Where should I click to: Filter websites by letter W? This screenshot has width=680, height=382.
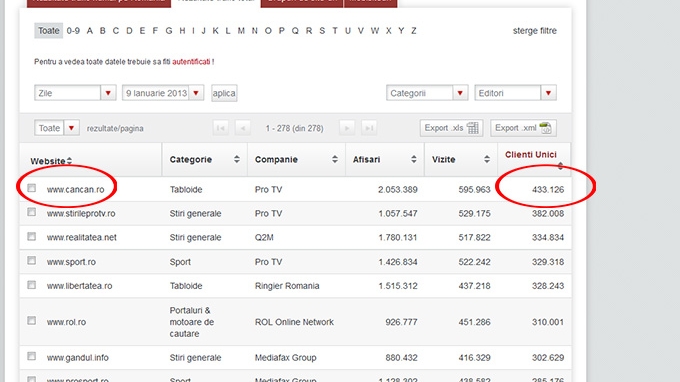coord(375,31)
